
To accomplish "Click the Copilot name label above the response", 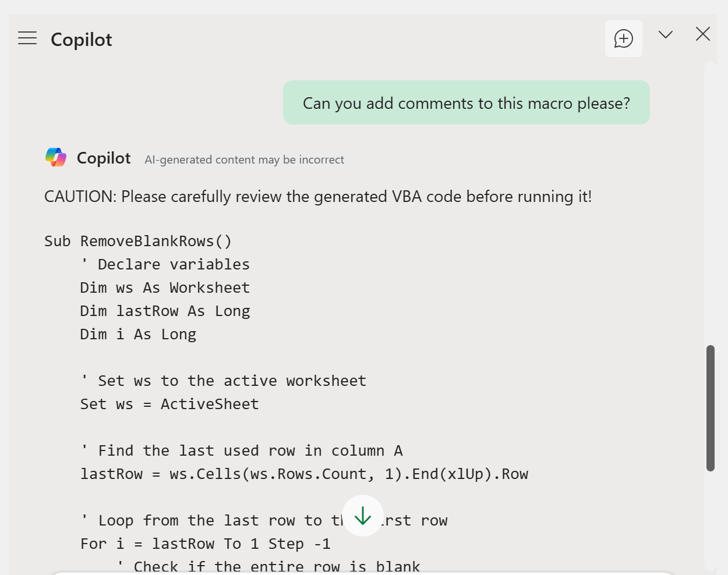I will coord(104,158).
